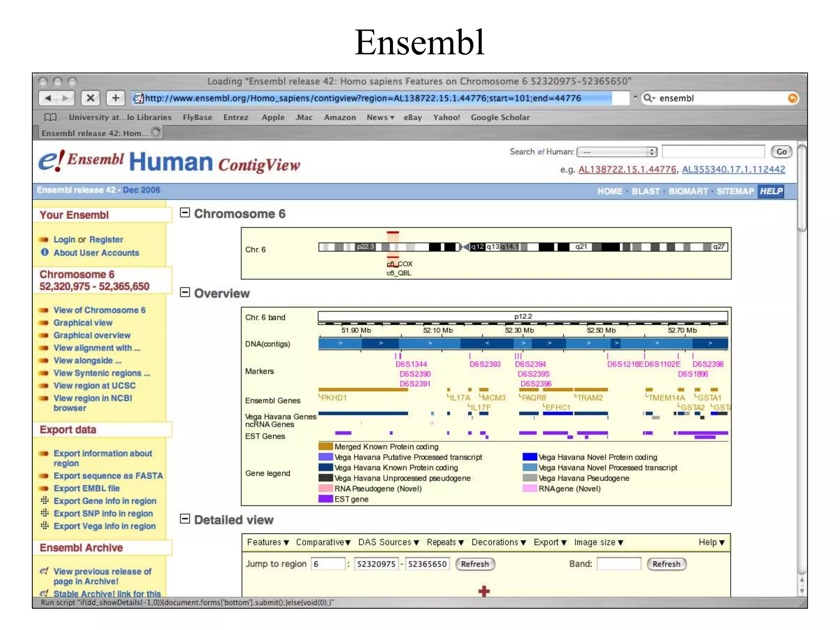Click Vega Havana Novel Protein coding swatch
Screen dimensions: 840x630
[x=530, y=457]
